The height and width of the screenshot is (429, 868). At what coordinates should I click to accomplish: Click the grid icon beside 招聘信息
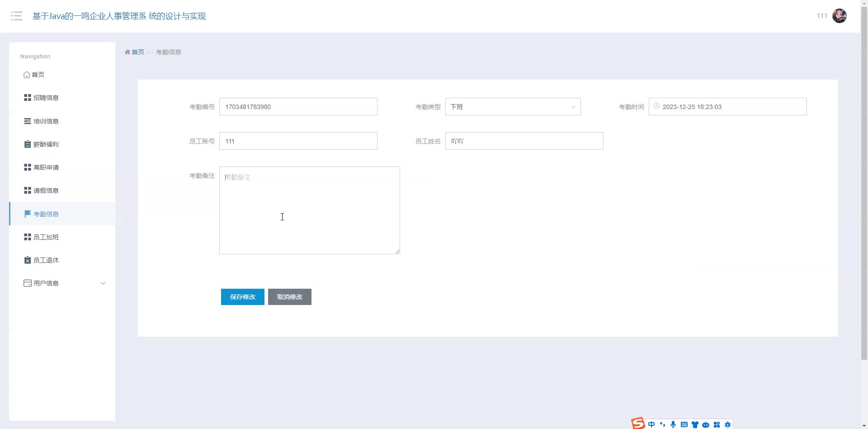click(28, 98)
